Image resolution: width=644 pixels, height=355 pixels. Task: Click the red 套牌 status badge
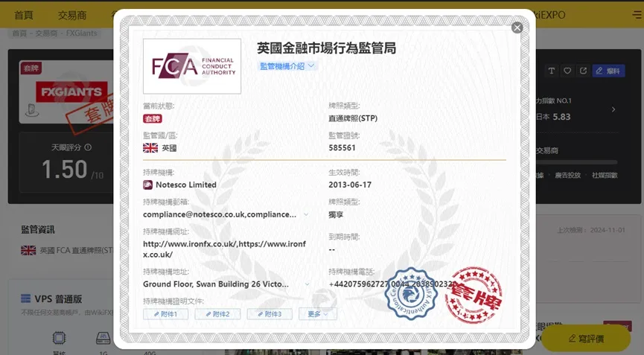tap(153, 118)
